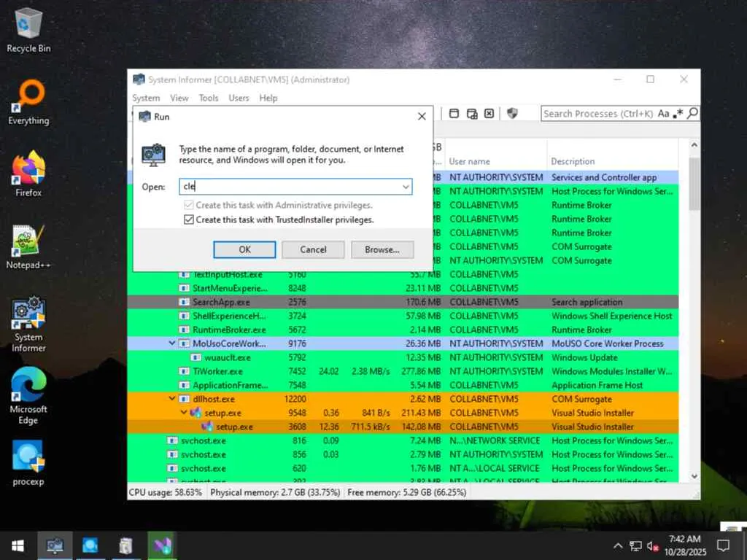Uncheck the TrustedInstaller privileges checkbox
Screen dimensions: 747x560
pyautogui.click(x=189, y=219)
